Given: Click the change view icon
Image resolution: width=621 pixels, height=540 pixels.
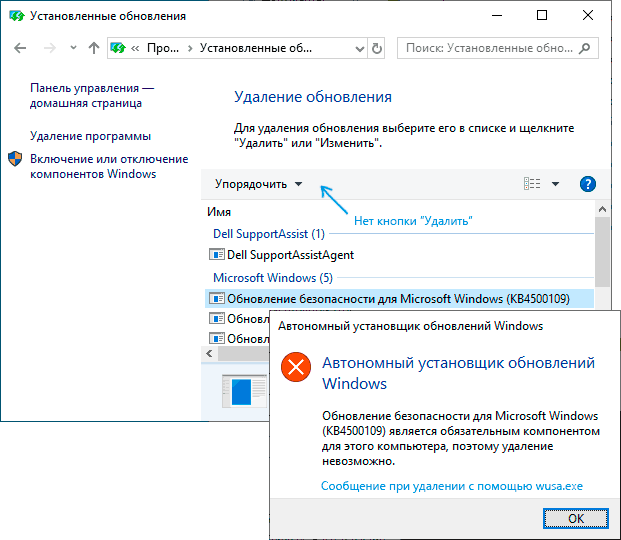Looking at the screenshot, I should (532, 184).
